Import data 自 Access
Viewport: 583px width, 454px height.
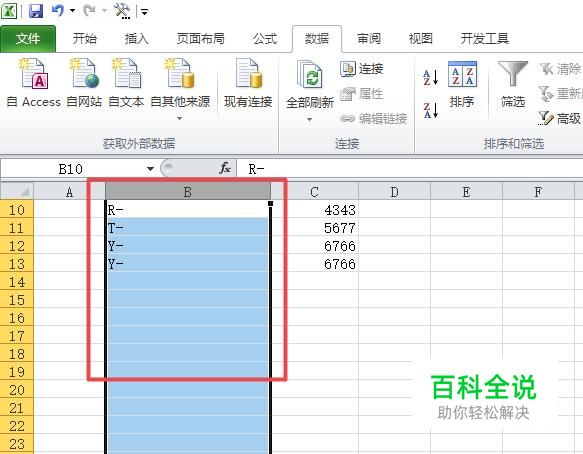[x=33, y=83]
